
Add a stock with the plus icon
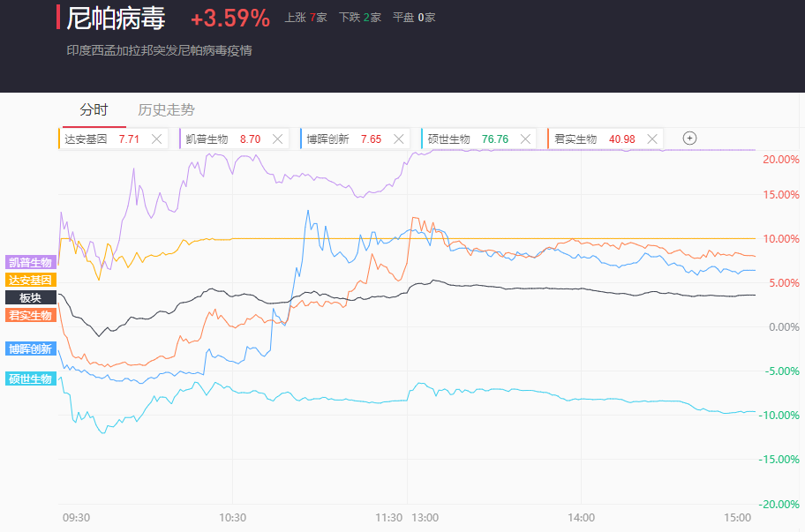coord(690,138)
